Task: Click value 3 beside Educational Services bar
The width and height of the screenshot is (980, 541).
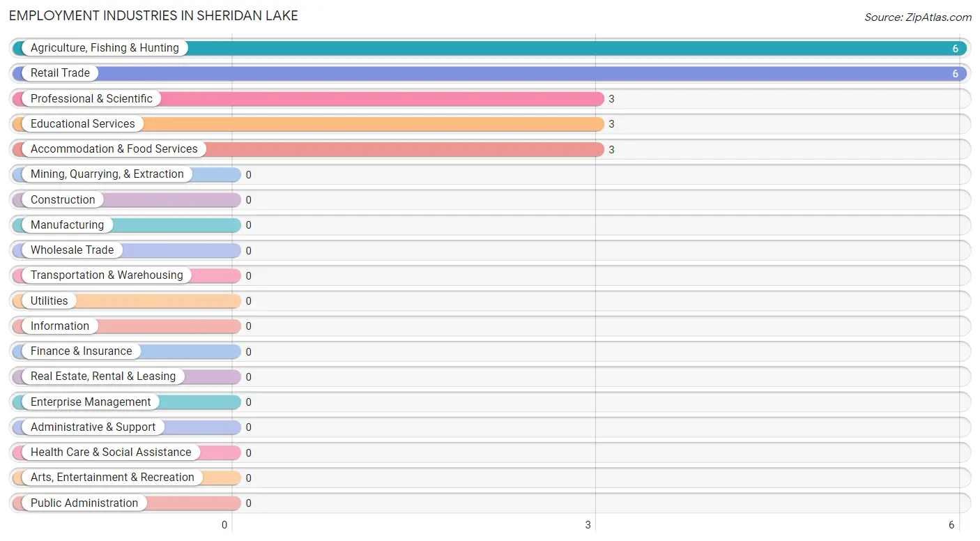Action: [x=611, y=124]
